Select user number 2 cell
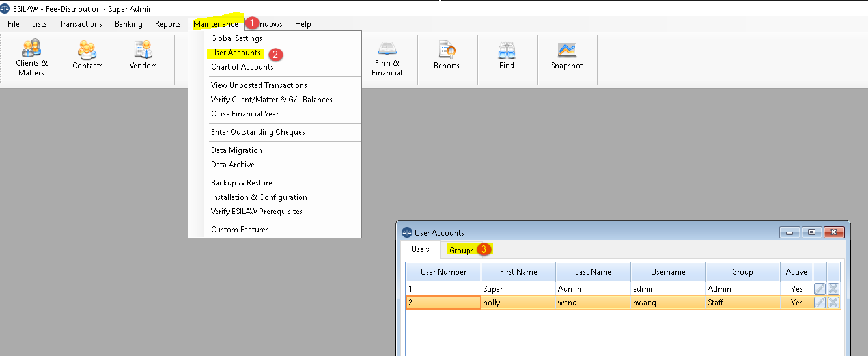 click(x=443, y=303)
